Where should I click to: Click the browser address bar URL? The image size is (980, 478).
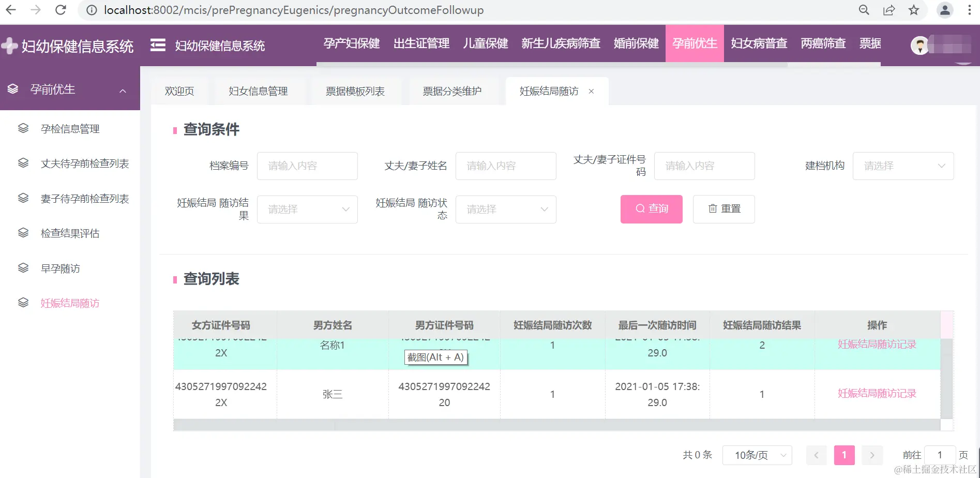coord(294,10)
